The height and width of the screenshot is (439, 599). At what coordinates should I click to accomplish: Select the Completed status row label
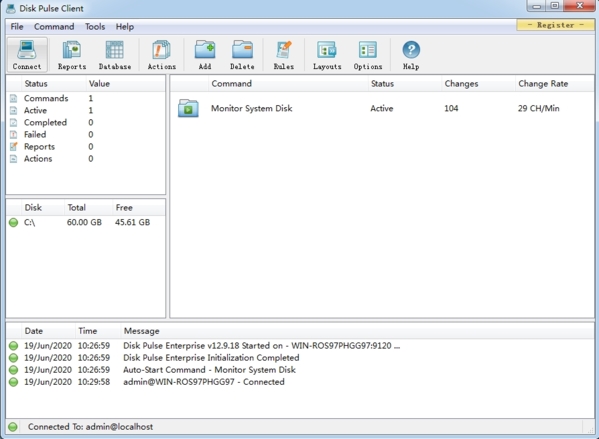45,123
